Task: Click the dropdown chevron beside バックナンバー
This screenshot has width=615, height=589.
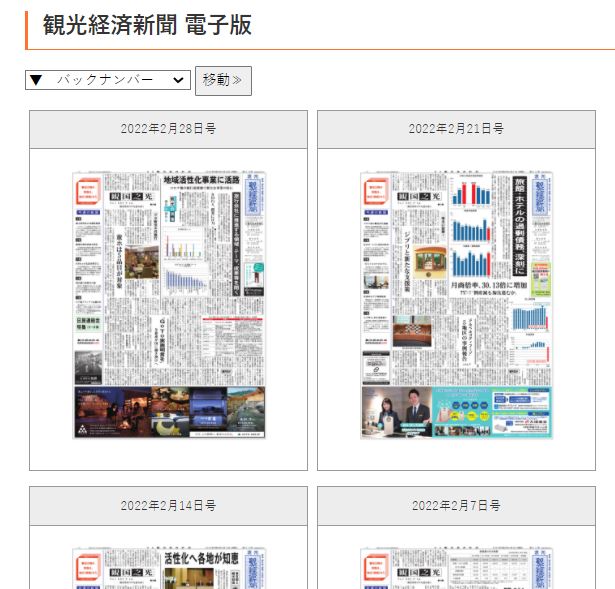Action: coord(179,80)
